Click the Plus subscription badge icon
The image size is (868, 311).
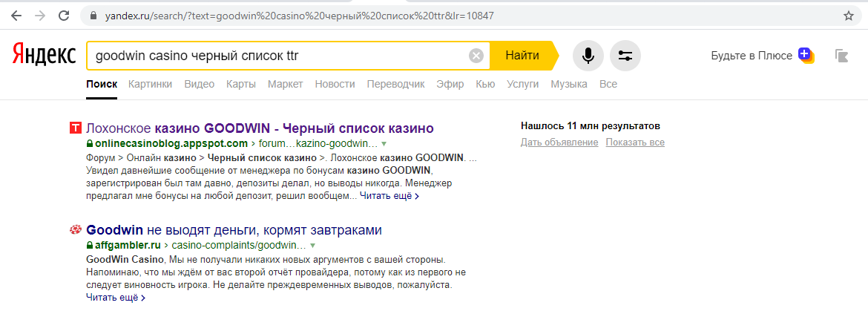coord(806,55)
